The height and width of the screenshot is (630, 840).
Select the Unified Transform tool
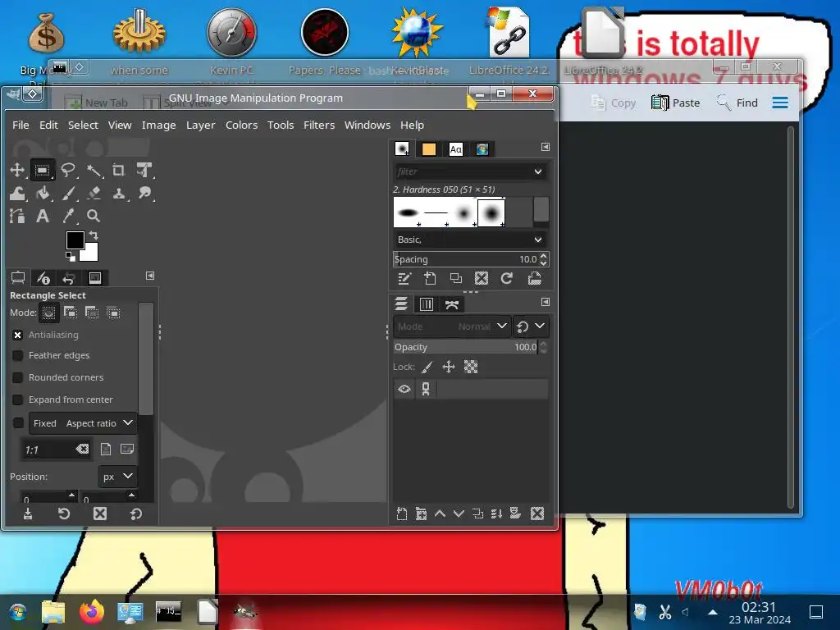tap(144, 171)
